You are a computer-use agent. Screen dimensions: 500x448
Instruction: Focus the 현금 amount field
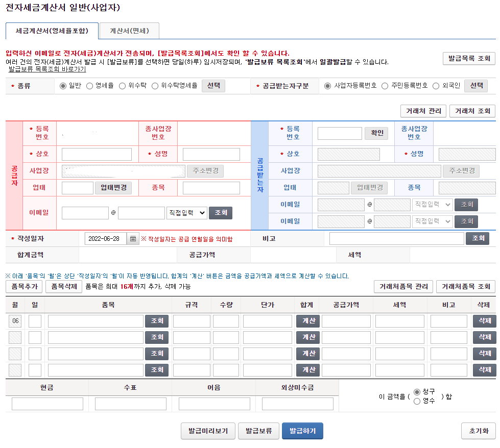coord(47,404)
